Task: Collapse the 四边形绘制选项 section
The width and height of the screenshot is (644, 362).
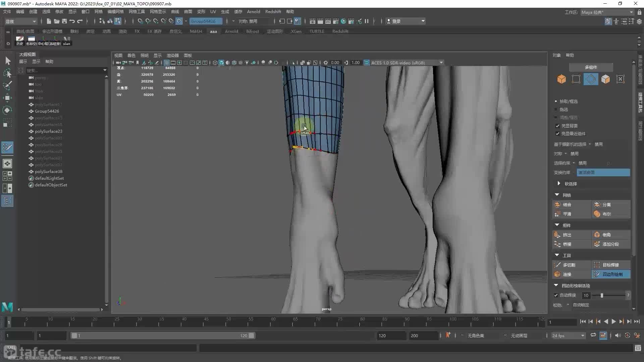Action: [556, 285]
